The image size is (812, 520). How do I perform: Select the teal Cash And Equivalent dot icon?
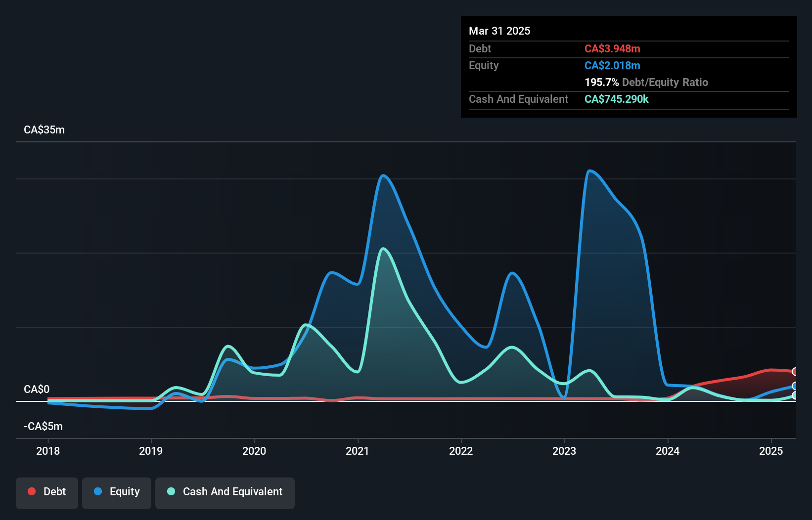coord(170,491)
